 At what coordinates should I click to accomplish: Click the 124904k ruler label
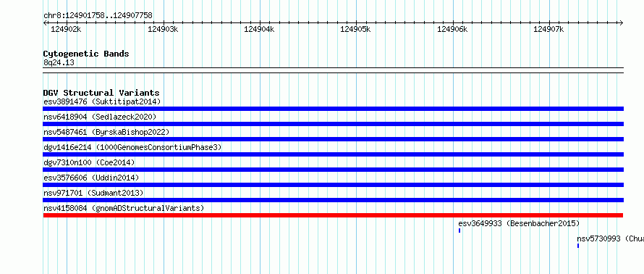(x=259, y=29)
